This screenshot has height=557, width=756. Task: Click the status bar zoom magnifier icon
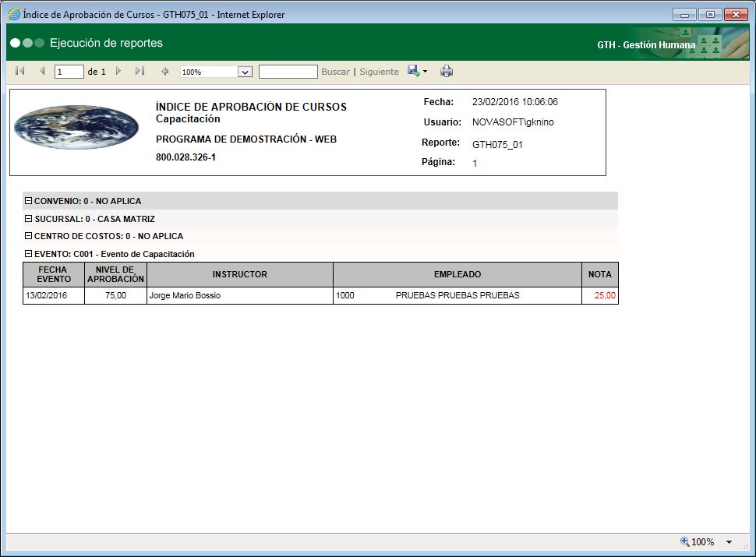[684, 541]
